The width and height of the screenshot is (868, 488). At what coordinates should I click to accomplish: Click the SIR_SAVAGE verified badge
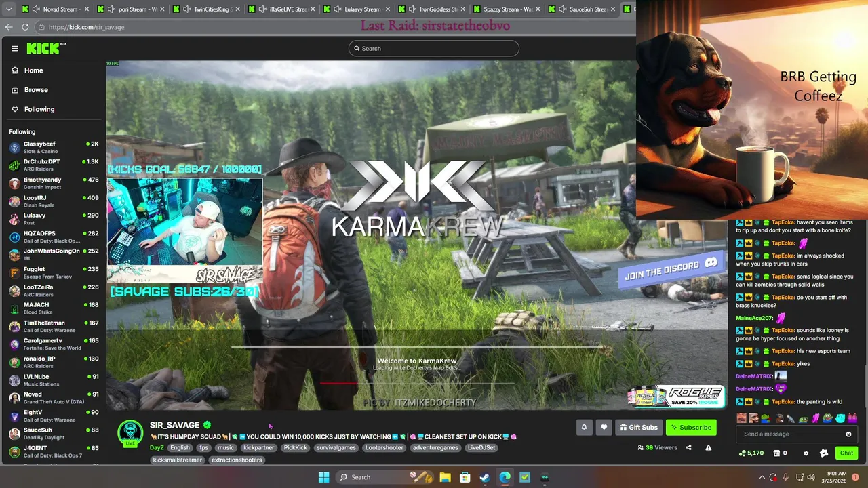[x=207, y=425]
